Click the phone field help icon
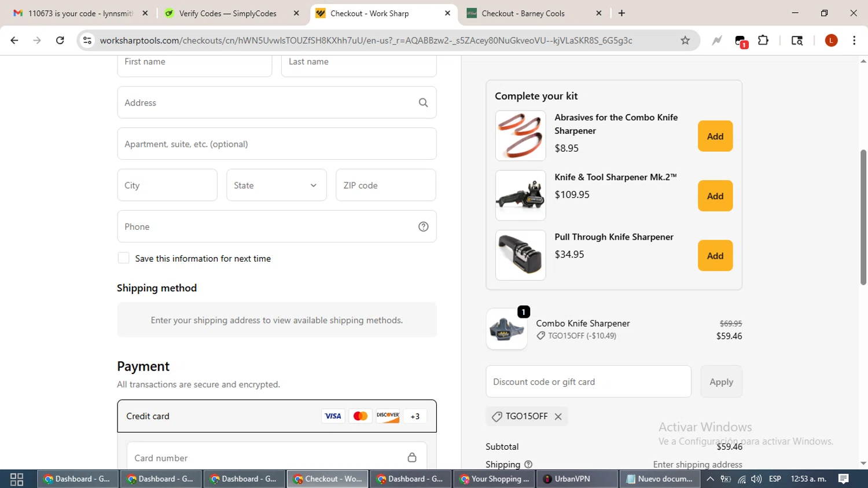 click(424, 226)
